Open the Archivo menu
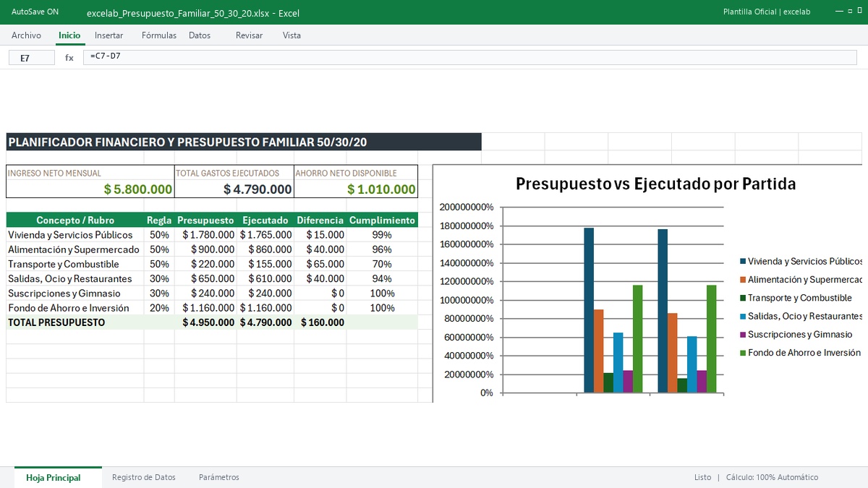 (x=26, y=35)
